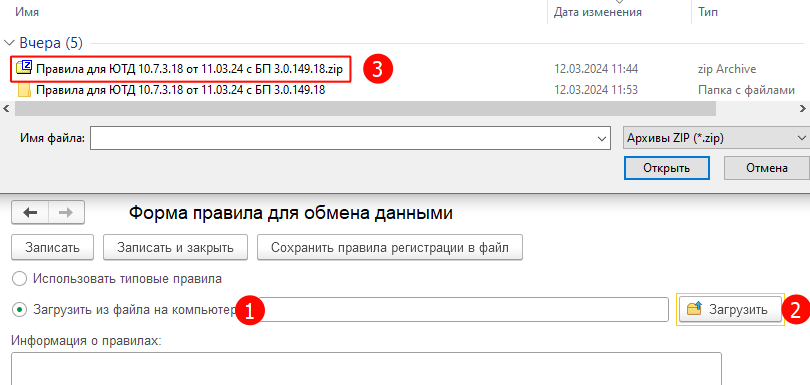Select radio button Загрузить из файла на компьютере
This screenshot has height=385, width=810.
pos(19,310)
